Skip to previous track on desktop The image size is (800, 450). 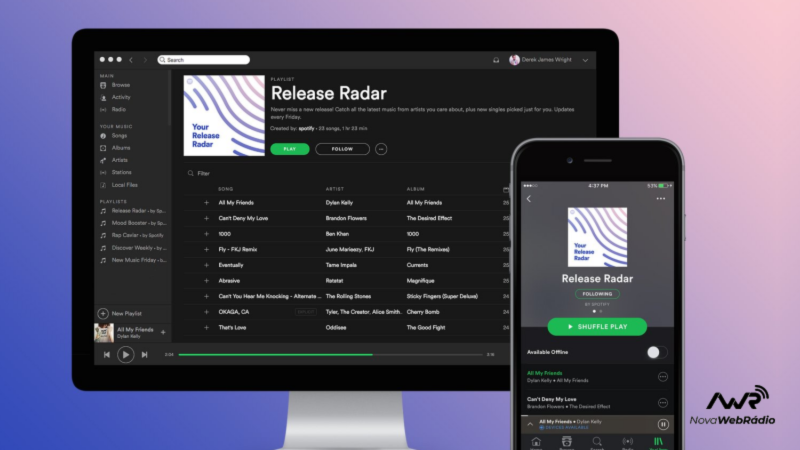(x=107, y=355)
